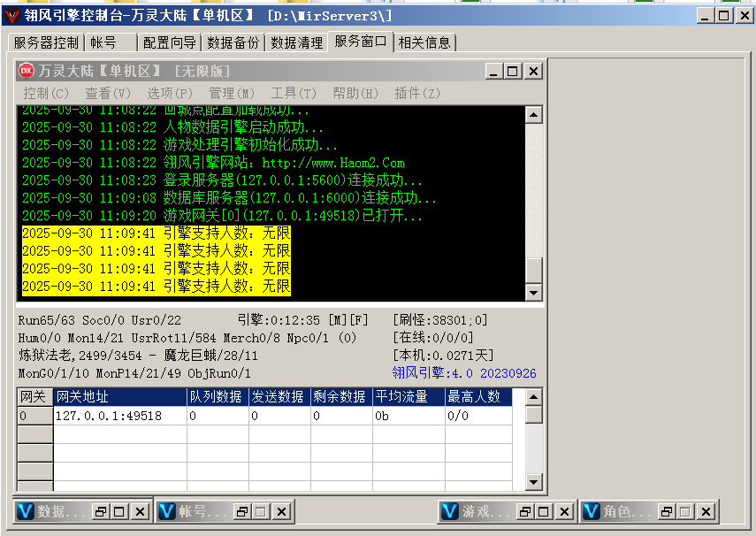The image size is (756, 536).
Task: Open the 工具(T) menu
Action: 293,93
